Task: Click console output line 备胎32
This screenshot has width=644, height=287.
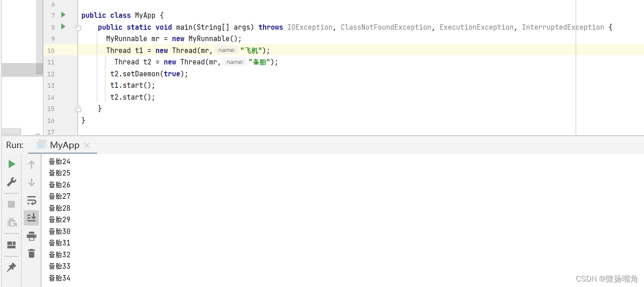Action: click(x=59, y=255)
